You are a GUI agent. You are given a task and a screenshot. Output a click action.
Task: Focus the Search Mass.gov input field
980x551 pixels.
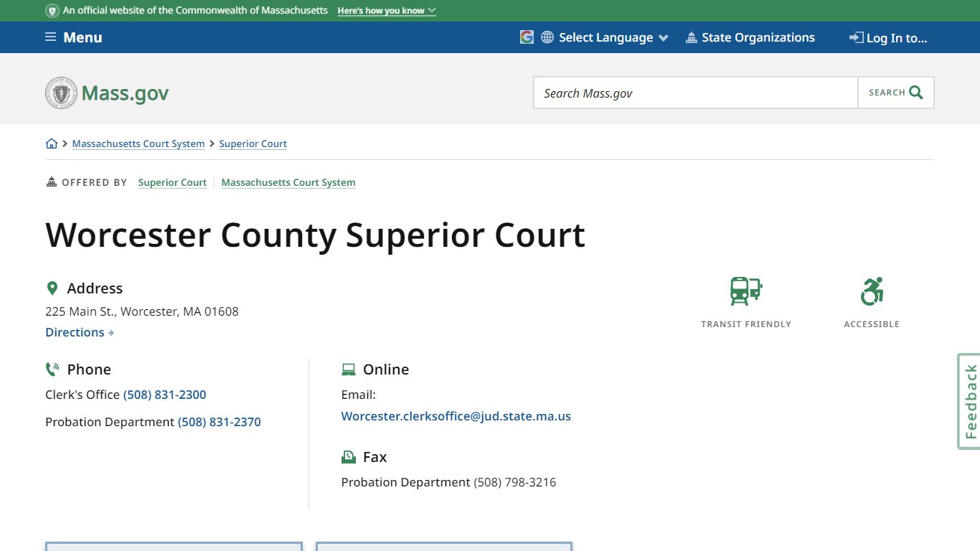pos(696,93)
